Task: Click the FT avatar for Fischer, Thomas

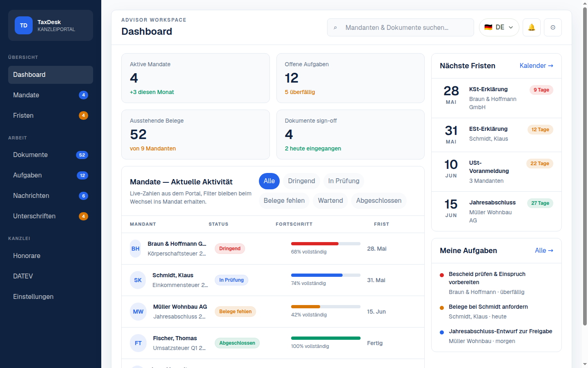Action: 138,343
